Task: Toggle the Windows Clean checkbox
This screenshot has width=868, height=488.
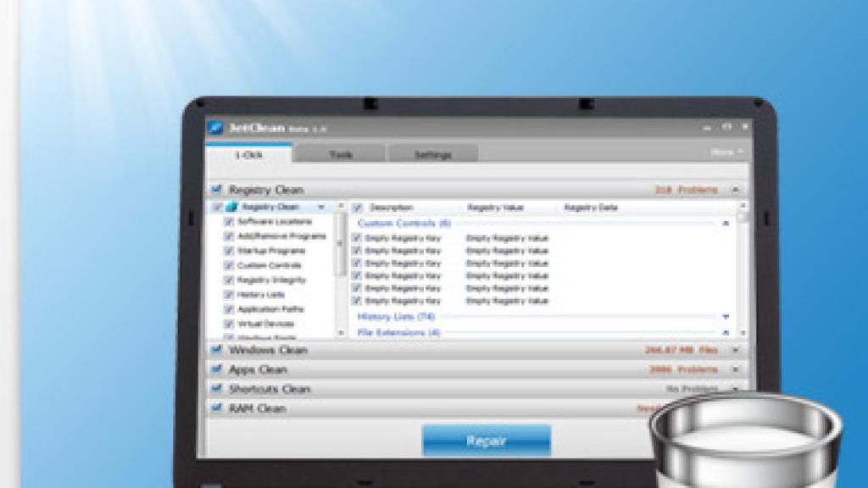Action: tap(216, 349)
